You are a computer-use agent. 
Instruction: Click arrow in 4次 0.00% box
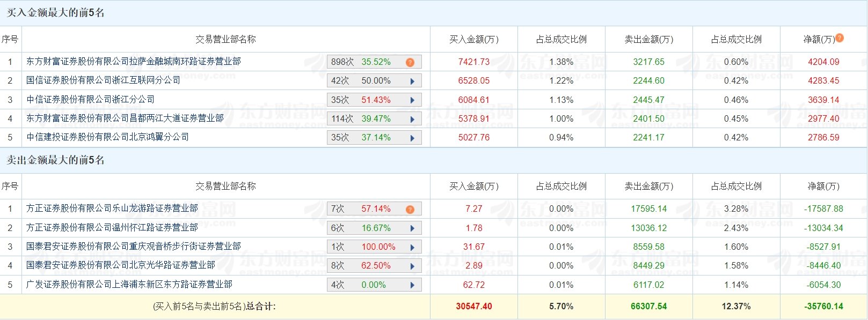(x=412, y=285)
